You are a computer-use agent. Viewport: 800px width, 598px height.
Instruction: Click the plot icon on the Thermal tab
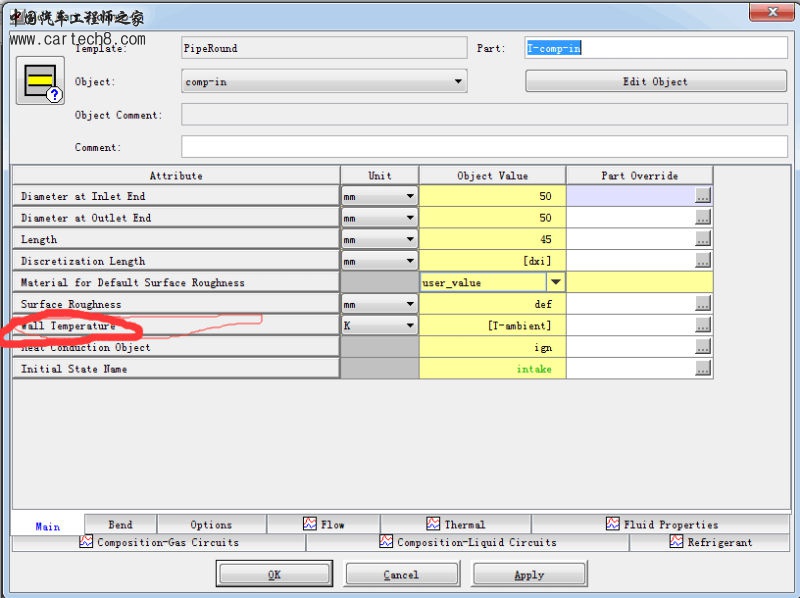pyautogui.click(x=433, y=524)
